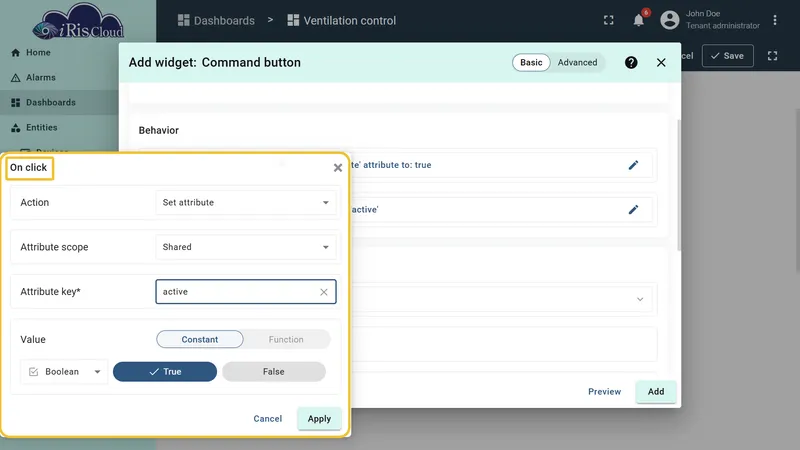Click the Dashboards breadcrumb
Screen dimensions: 800x450
(216, 20)
